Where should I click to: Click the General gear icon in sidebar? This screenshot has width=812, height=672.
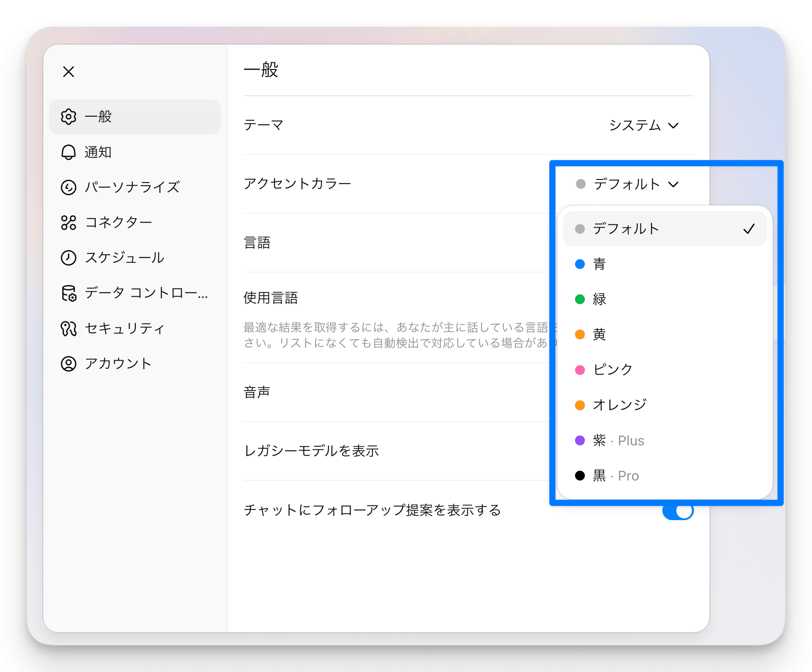click(69, 117)
